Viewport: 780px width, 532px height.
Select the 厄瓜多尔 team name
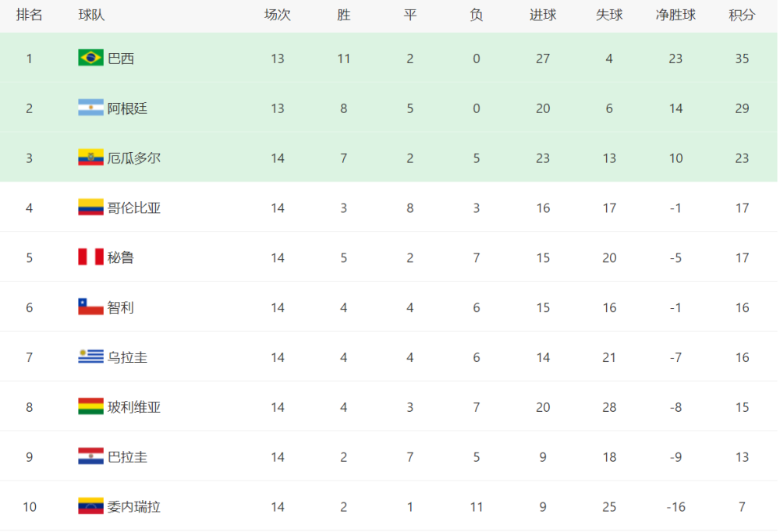pos(134,158)
